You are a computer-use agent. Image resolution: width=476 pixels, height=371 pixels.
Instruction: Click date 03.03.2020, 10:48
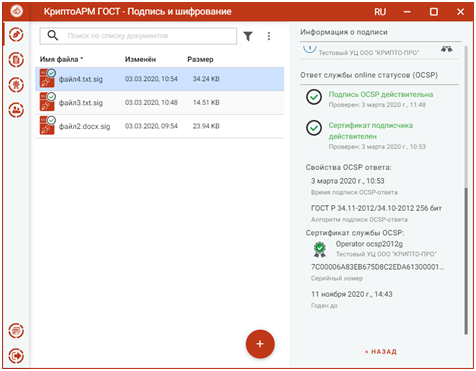pos(151,103)
